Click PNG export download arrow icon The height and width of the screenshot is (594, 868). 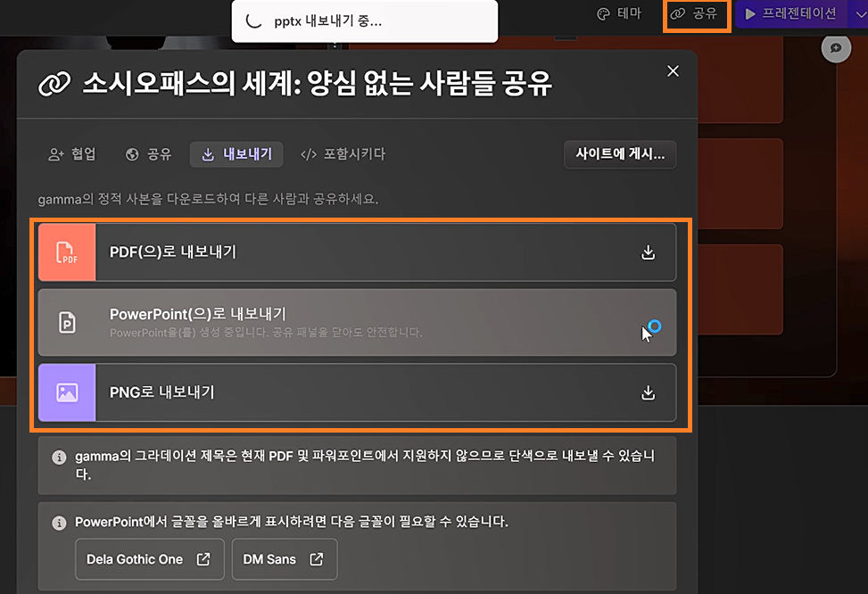coord(648,392)
